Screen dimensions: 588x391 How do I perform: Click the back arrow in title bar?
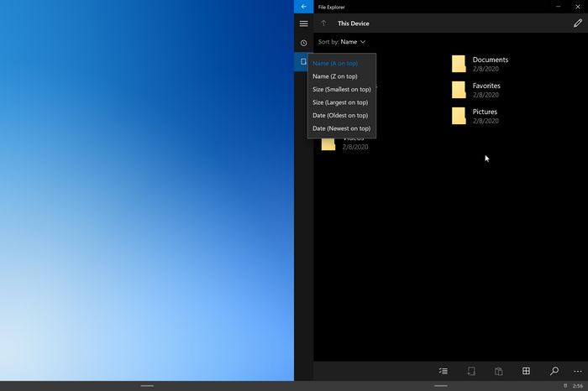[x=303, y=7]
